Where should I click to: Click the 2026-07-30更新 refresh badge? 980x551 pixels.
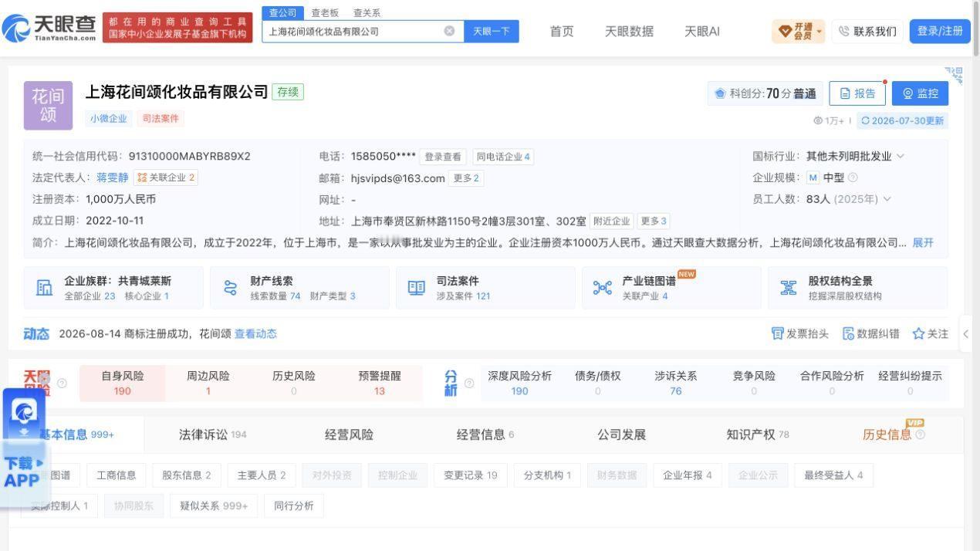click(902, 120)
